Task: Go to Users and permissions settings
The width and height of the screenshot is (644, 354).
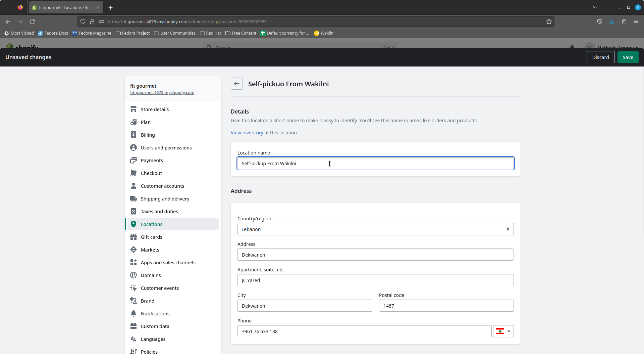Action: pos(166,148)
